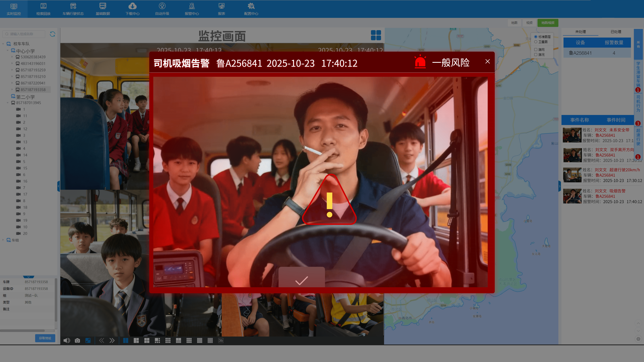The width and height of the screenshot is (644, 362).
Task: Open the 检索回放 playback search module
Action: [x=43, y=9]
